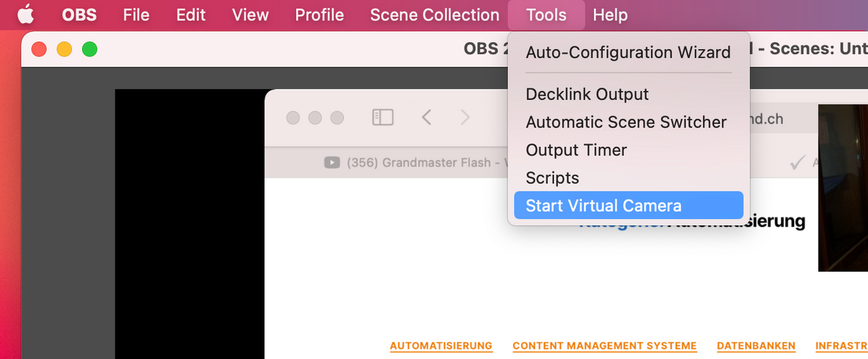Open CONTENT MANAGEMENT SYSTEME link

click(605, 346)
